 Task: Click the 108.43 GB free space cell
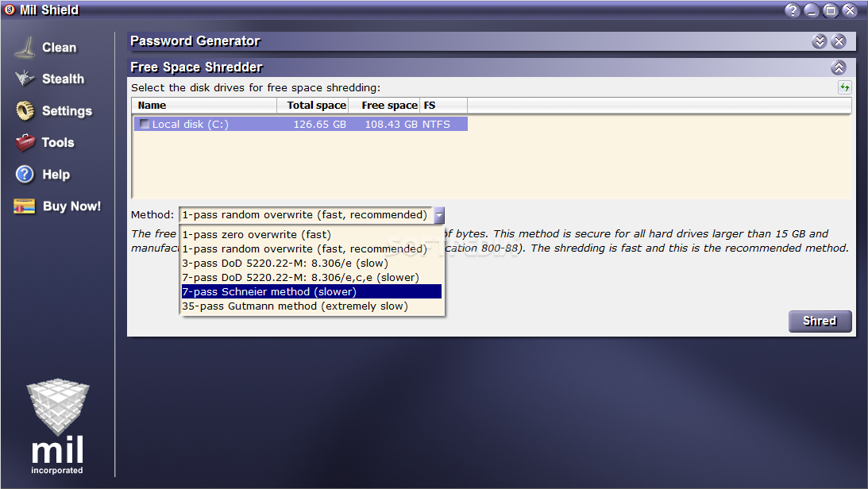(391, 125)
